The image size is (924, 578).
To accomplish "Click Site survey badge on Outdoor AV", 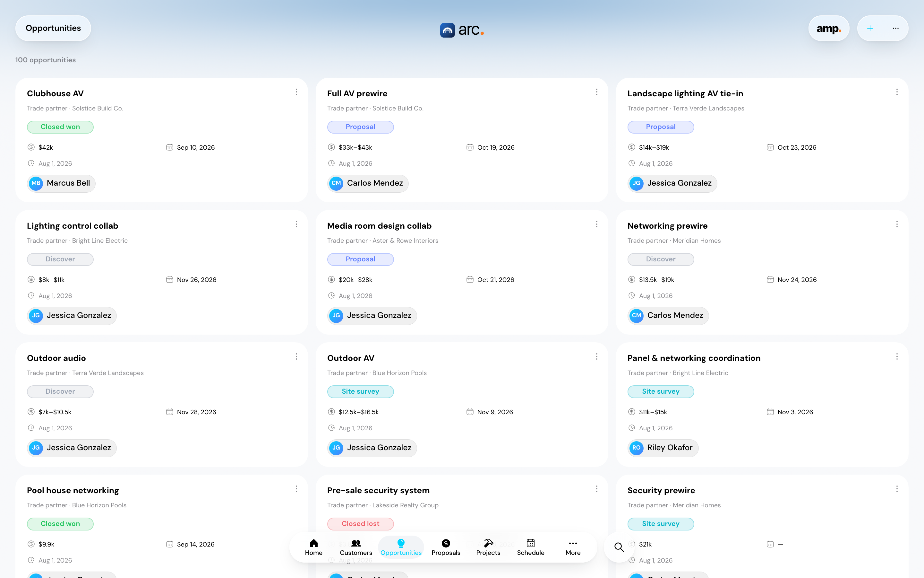I will tap(360, 391).
